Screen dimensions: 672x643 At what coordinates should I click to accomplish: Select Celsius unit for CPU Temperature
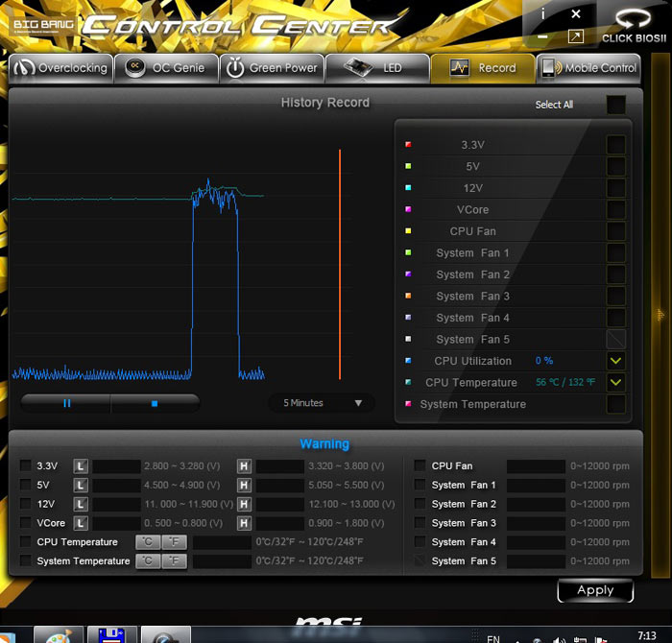coord(148,542)
